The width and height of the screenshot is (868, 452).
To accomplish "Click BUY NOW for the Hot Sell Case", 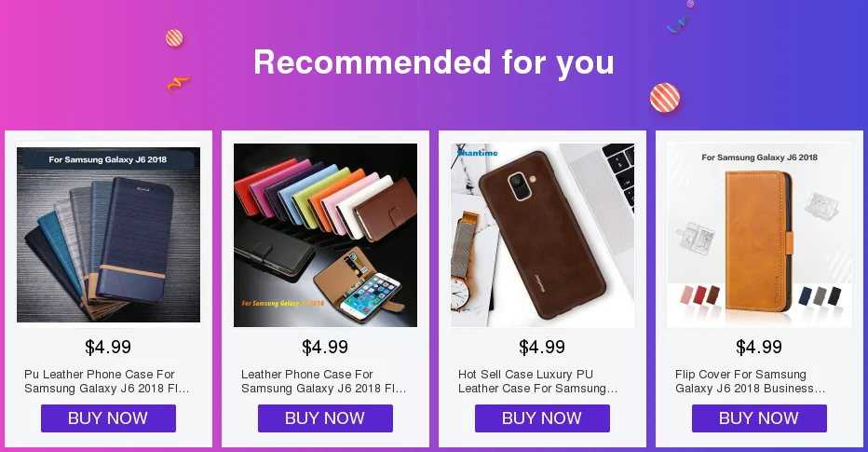I will 542,418.
